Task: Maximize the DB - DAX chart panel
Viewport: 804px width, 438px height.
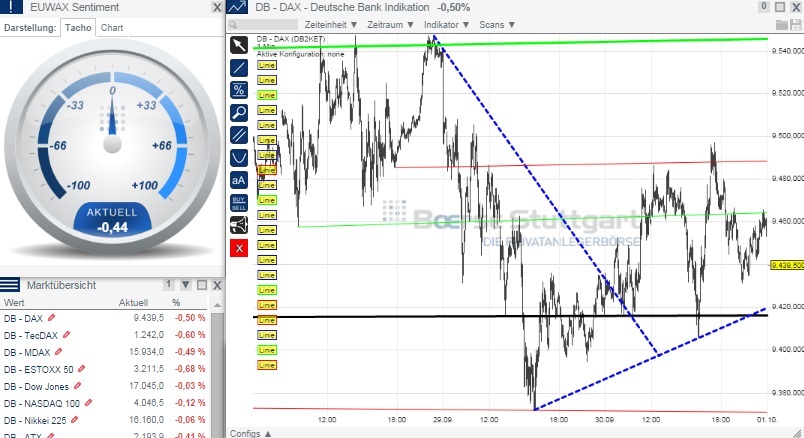Action: coord(780,7)
